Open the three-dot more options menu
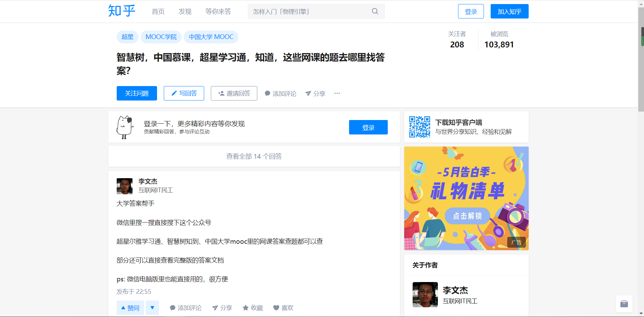Screen dimensions: 644x317 tap(337, 93)
